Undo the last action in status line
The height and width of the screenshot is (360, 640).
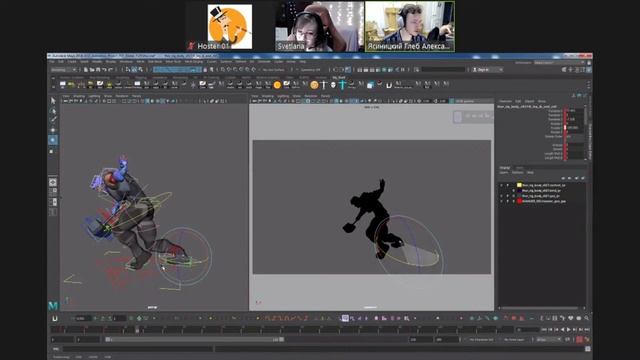coord(104,70)
